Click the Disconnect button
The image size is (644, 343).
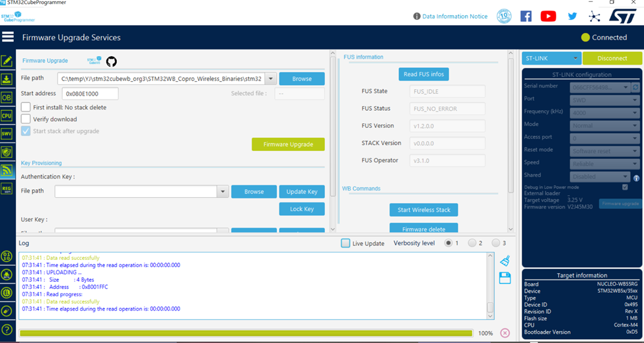(x=612, y=58)
